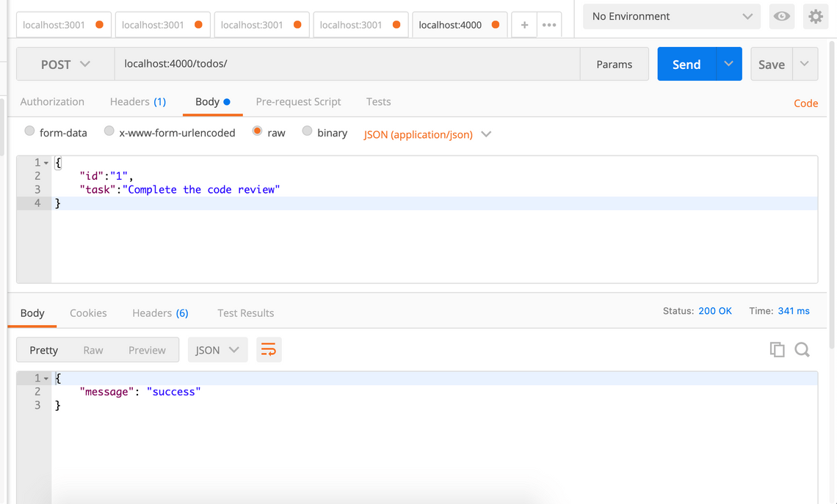Switch response view to Preview
Viewport: 837px width, 504px height.
[147, 350]
